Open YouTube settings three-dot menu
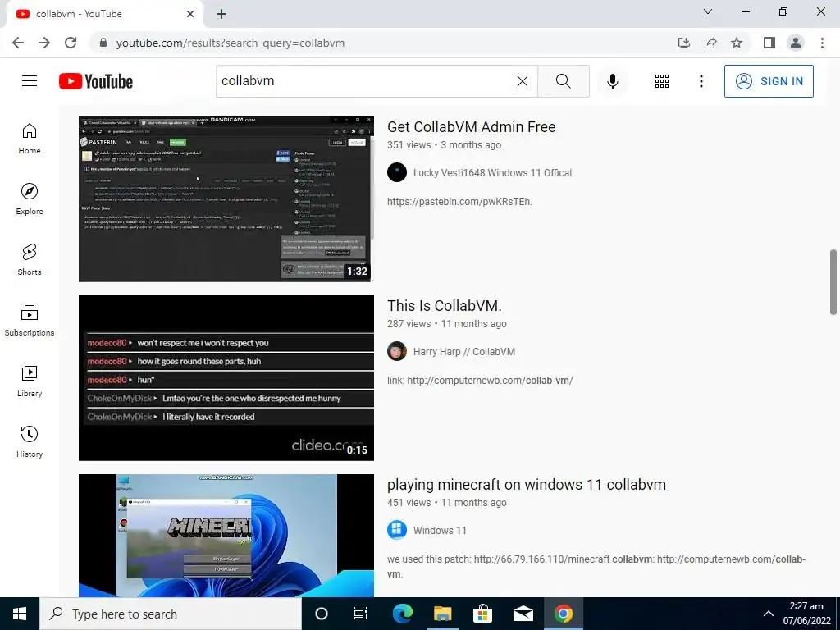 pos(701,81)
